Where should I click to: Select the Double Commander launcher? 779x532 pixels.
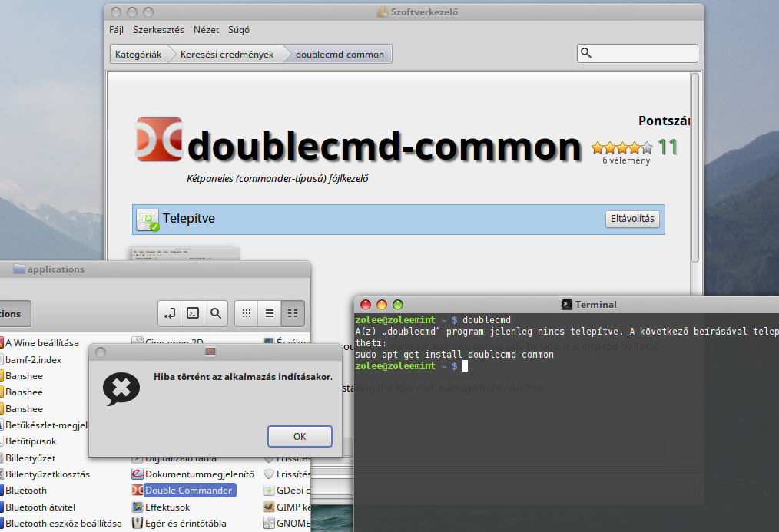pyautogui.click(x=188, y=491)
